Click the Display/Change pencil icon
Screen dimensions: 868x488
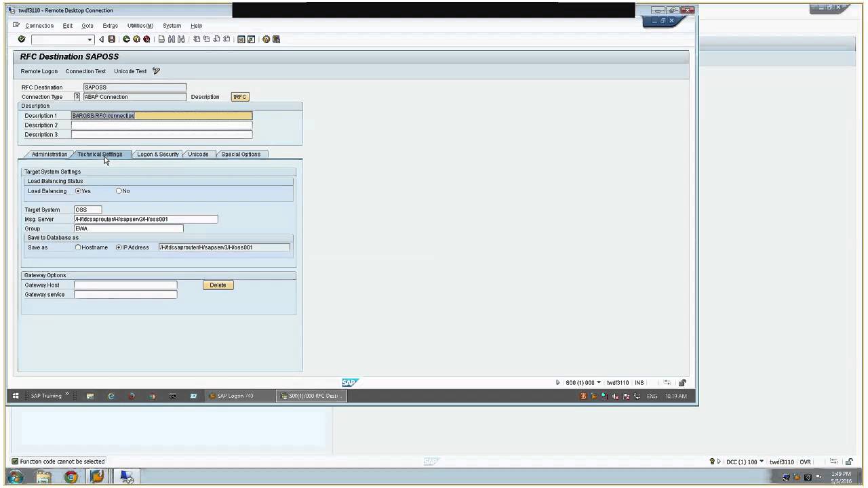(156, 70)
